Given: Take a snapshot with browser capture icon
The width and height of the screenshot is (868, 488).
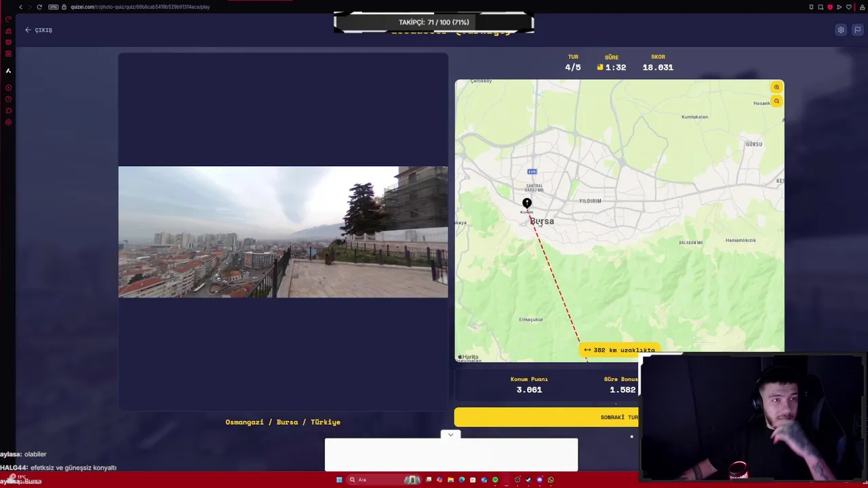Looking at the screenshot, I should [x=821, y=7].
